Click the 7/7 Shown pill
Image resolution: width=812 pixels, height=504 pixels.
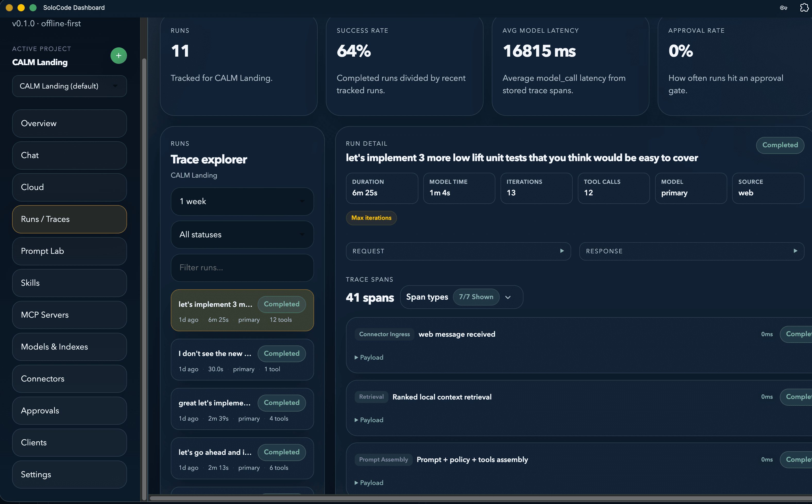(476, 297)
